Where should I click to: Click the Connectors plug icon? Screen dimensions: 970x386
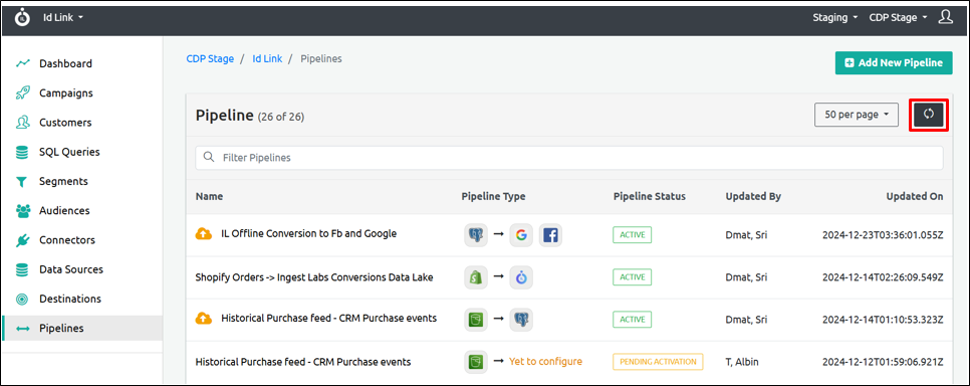[23, 241]
